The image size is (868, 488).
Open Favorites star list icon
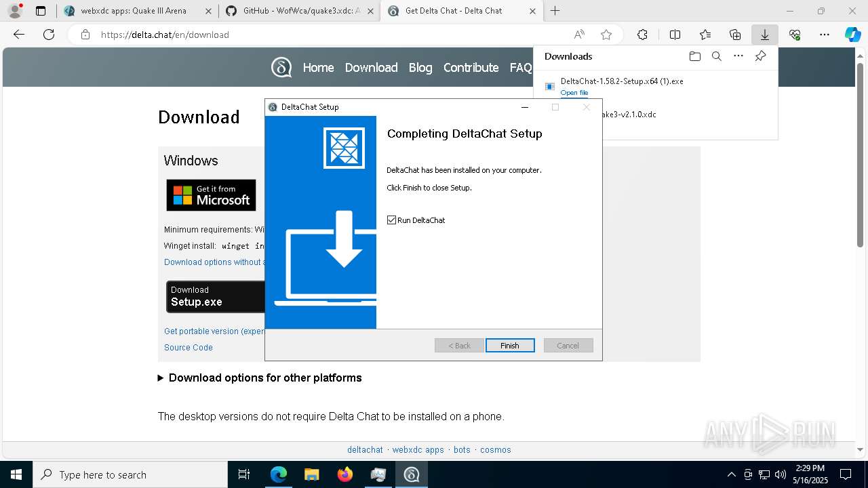[x=705, y=35]
